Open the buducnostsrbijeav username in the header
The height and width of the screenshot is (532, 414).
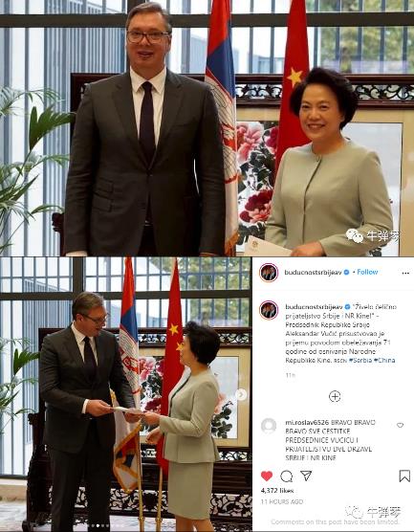313,272
